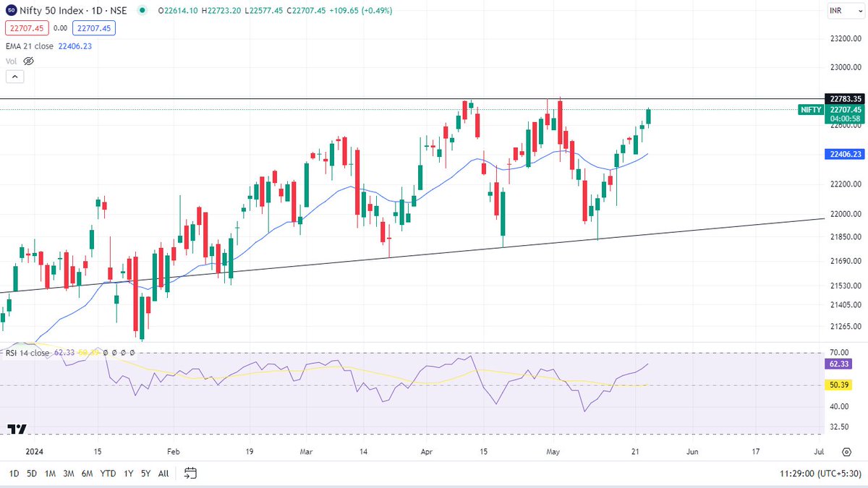
Task: Click the red sell price button
Action: coord(27,28)
